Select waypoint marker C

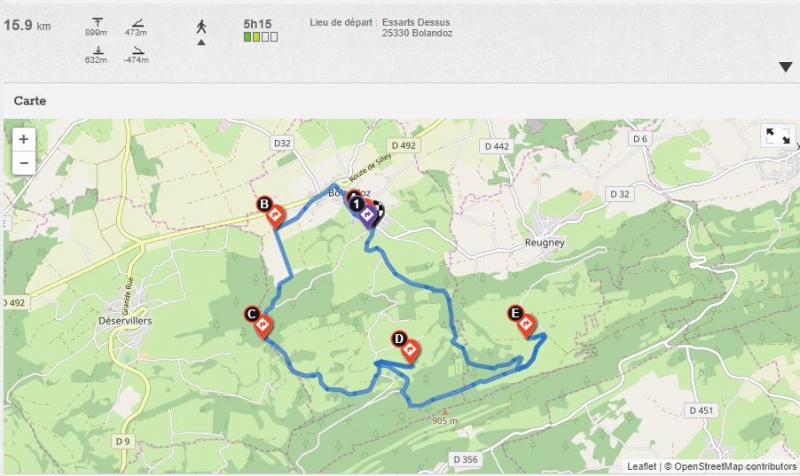click(259, 321)
